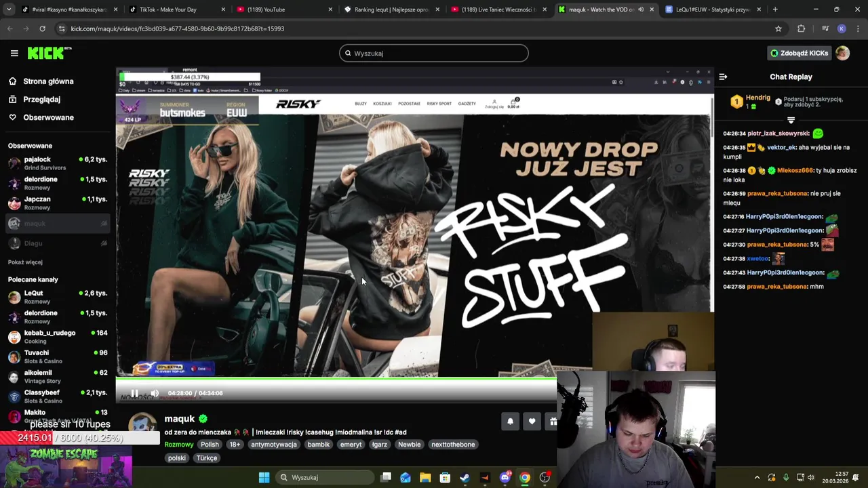Open aikoiemil channel
Viewport: 868px width, 488px height.
pos(58,376)
